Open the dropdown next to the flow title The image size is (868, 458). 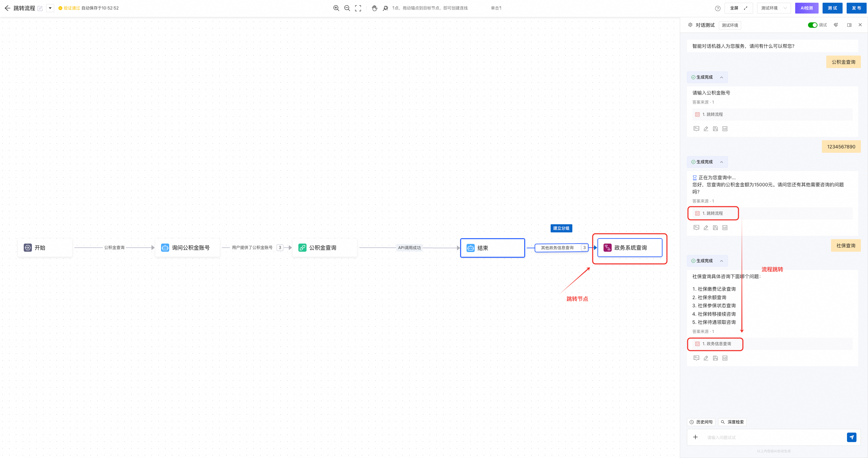50,8
